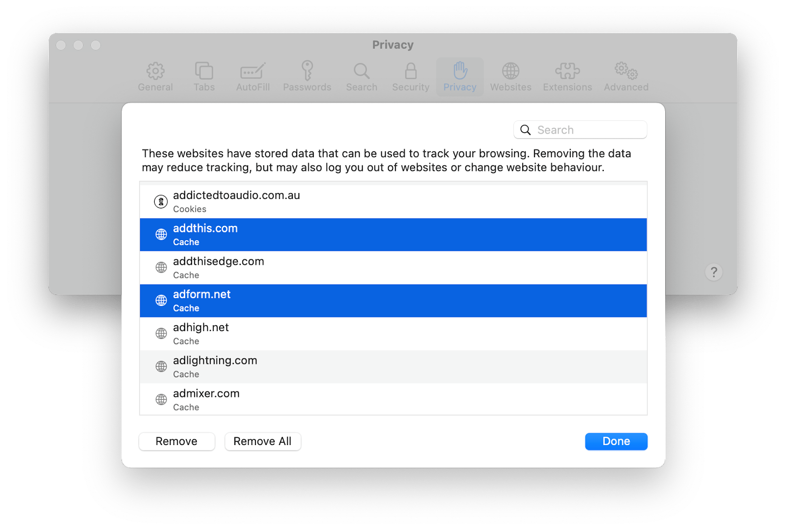The height and width of the screenshot is (532, 786).
Task: Click the globe icon beside adform.net
Action: (x=161, y=300)
